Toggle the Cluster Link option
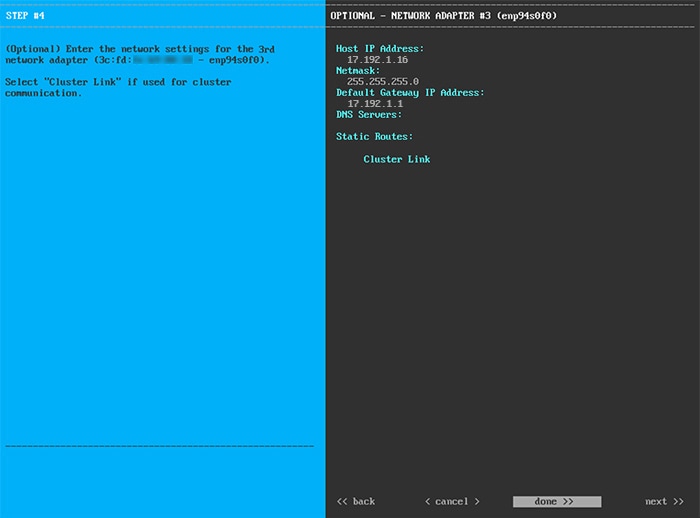The height and width of the screenshot is (518, 700). click(x=396, y=159)
